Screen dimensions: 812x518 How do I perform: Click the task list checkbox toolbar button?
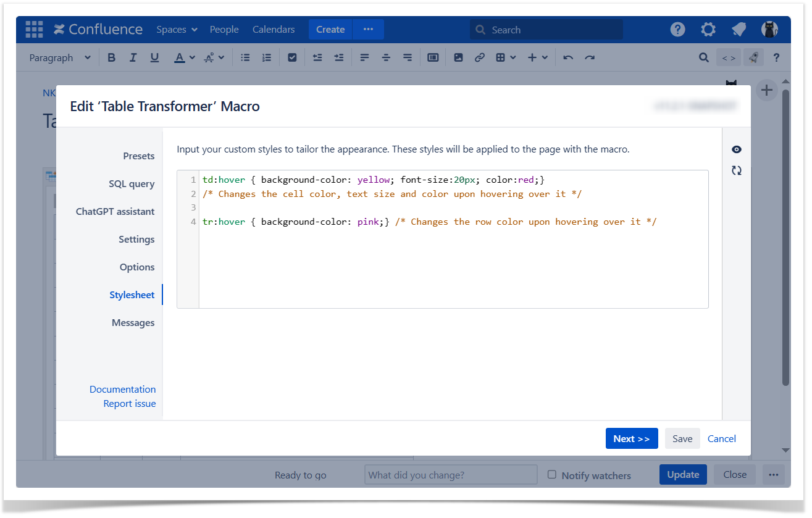pyautogui.click(x=292, y=57)
